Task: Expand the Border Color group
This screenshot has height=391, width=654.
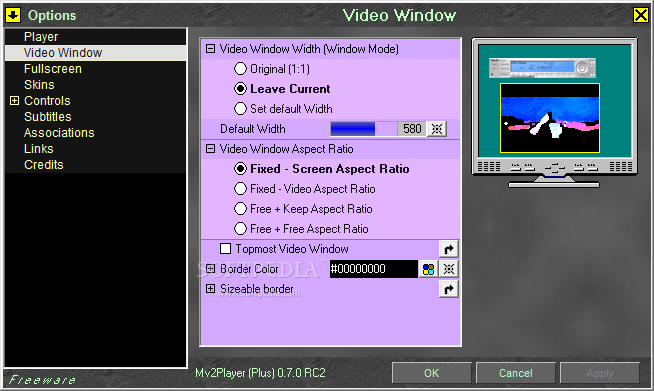Action: (x=211, y=269)
